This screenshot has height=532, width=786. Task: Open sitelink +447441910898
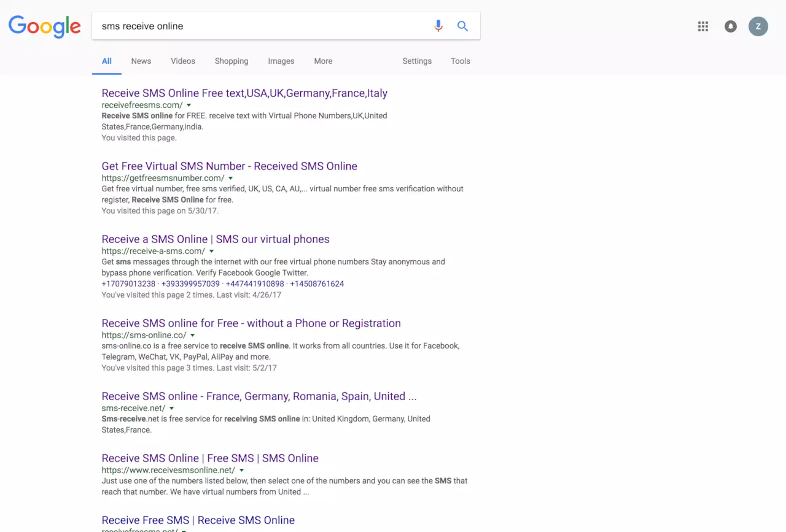(x=255, y=284)
